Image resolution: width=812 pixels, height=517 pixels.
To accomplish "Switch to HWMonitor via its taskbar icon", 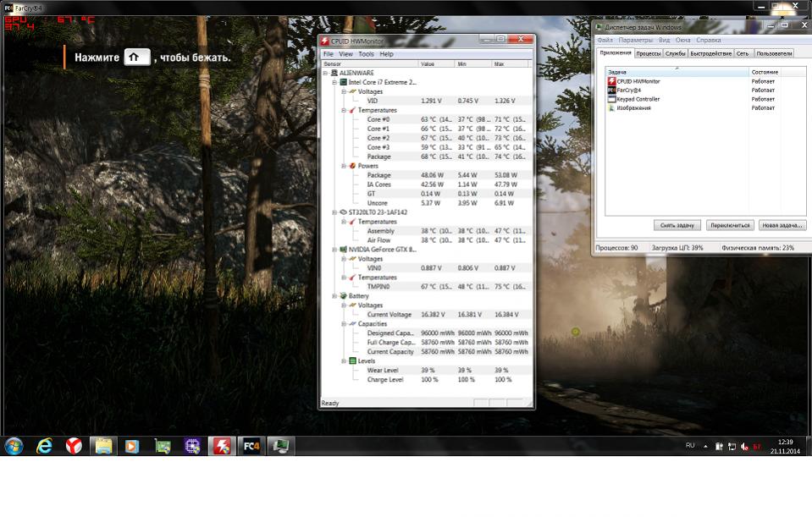I will [x=222, y=446].
